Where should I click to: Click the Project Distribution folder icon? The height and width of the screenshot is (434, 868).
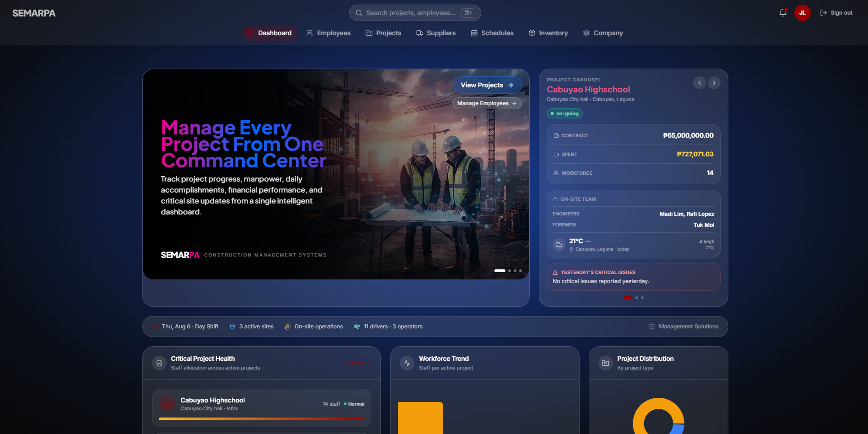coord(606,363)
